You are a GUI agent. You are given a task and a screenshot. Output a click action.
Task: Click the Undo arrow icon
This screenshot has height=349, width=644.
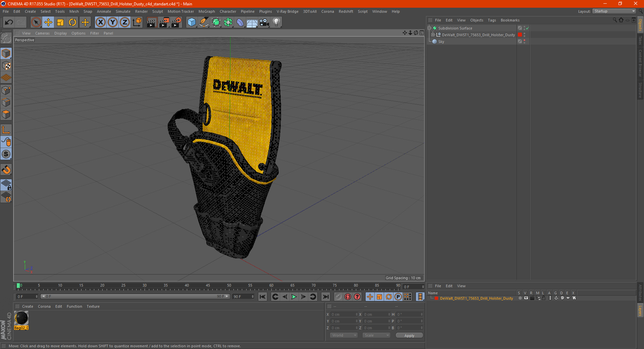(x=9, y=22)
